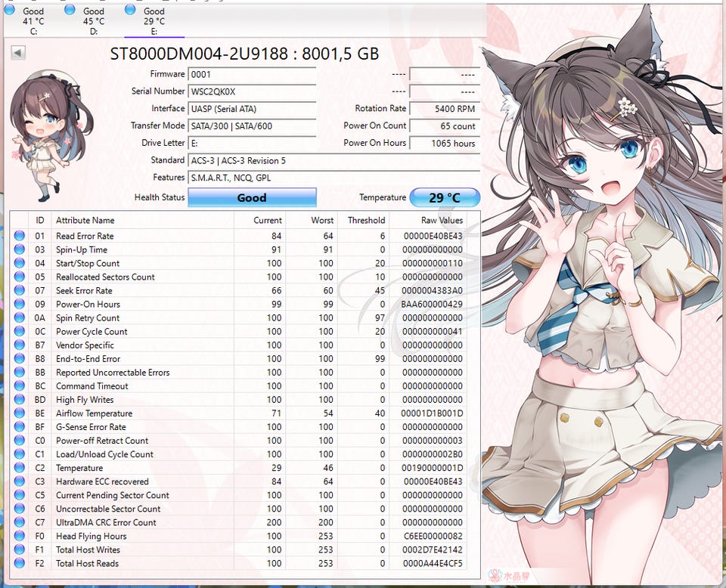Screen dimensions: 726x588
Task: Click status orb for Power-On Hours row
Action: [x=20, y=304]
